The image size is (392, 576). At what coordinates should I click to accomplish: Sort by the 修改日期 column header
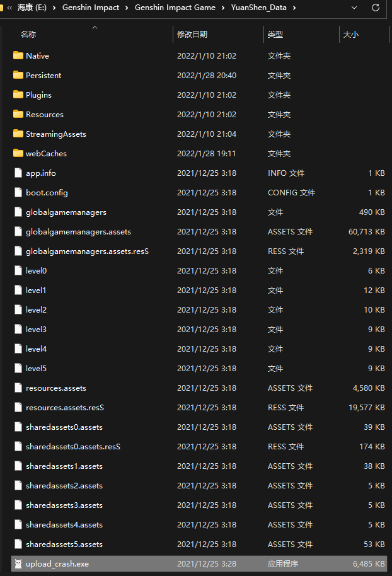tap(192, 35)
